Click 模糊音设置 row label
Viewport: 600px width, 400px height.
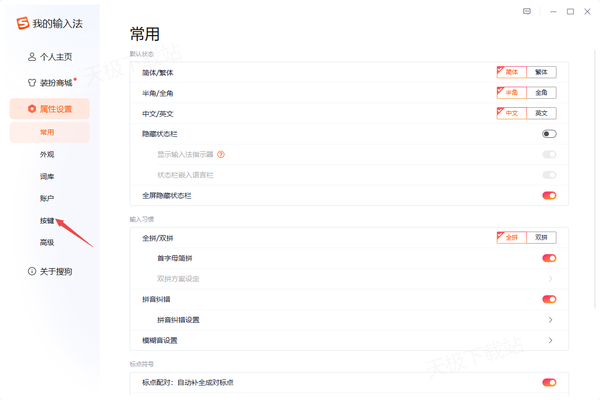[160, 340]
